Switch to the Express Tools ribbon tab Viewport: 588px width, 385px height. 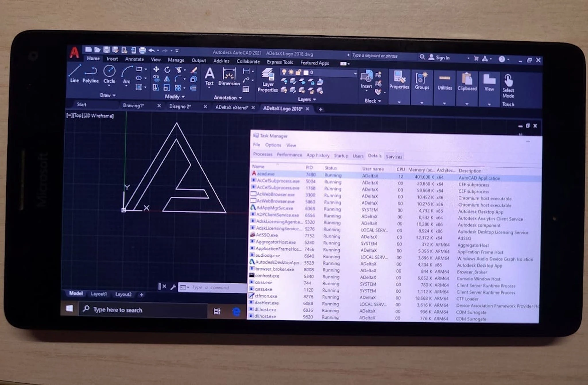tap(280, 62)
